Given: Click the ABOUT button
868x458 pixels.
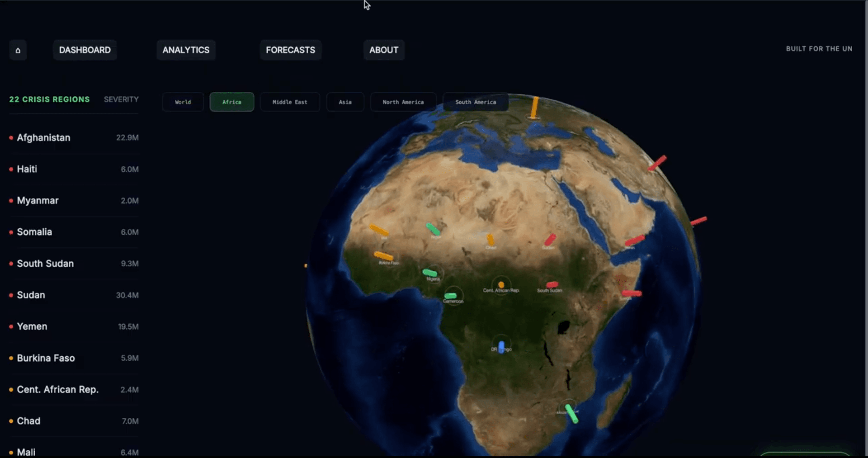Looking at the screenshot, I should click(x=384, y=50).
